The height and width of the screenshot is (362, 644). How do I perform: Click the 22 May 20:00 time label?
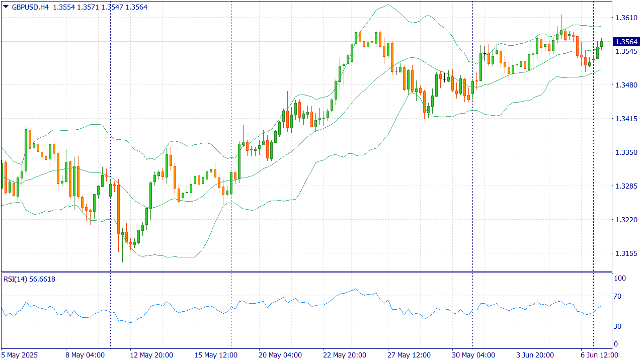345,355
